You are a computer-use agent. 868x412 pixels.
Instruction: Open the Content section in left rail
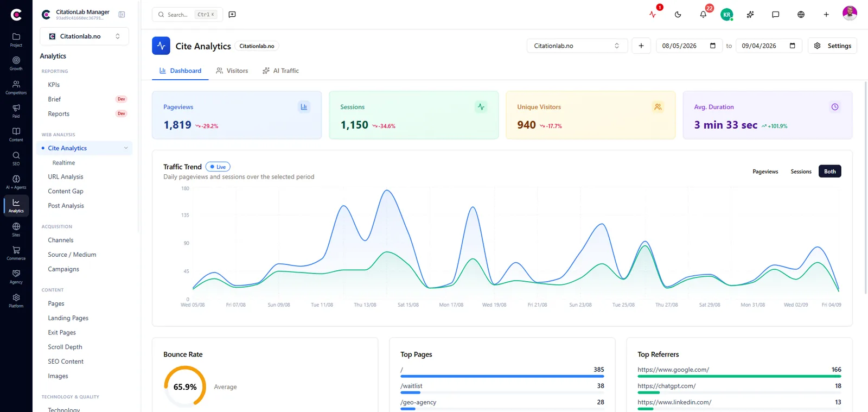click(16, 135)
